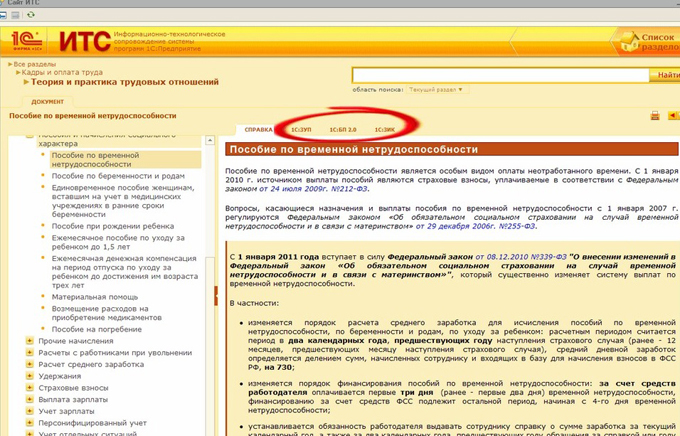Open Теория и практика трудовых отношений breadcrumb

pos(125,82)
